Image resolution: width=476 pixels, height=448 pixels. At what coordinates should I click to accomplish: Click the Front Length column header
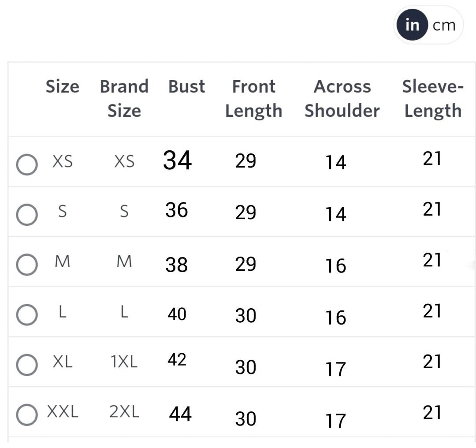click(x=253, y=98)
